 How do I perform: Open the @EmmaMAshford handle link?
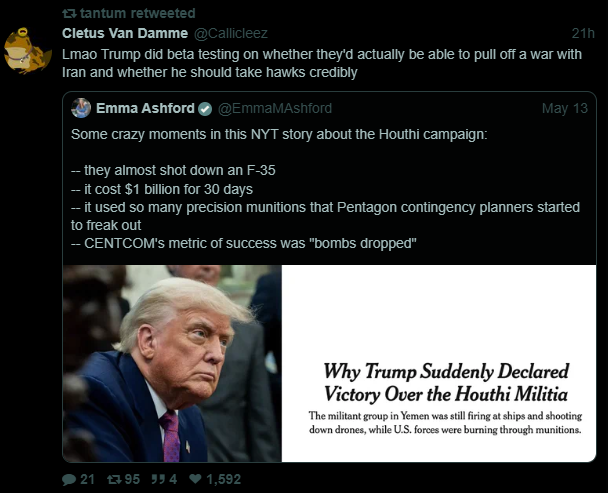275,108
